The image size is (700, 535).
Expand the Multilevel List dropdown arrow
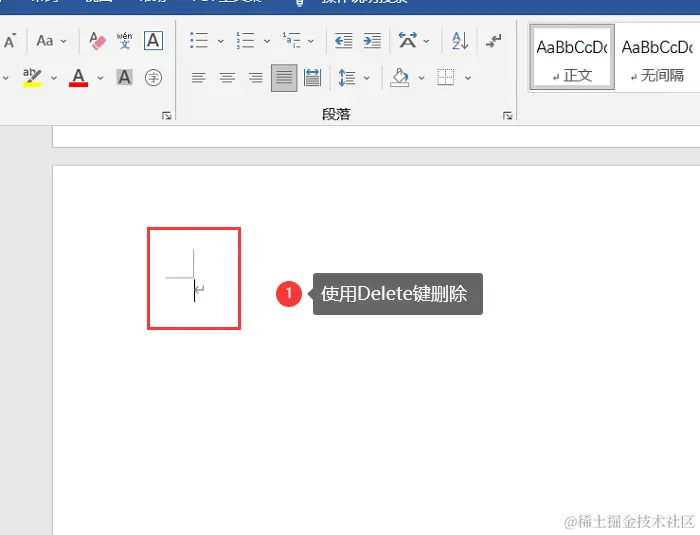(x=311, y=41)
